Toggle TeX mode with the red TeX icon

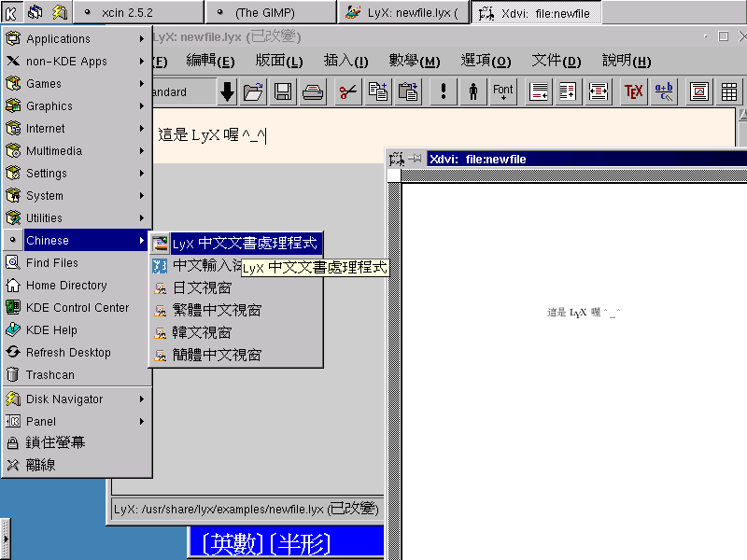pos(634,91)
